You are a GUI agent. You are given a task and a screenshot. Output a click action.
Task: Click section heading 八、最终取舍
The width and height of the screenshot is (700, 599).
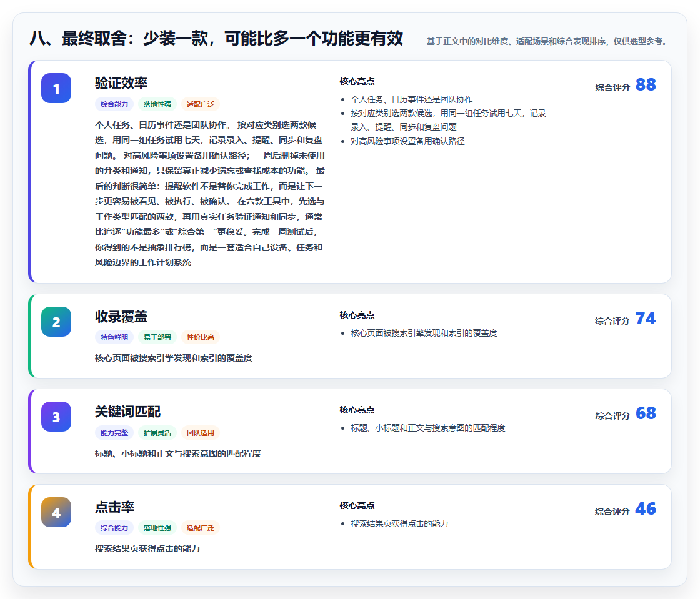pyautogui.click(x=216, y=38)
